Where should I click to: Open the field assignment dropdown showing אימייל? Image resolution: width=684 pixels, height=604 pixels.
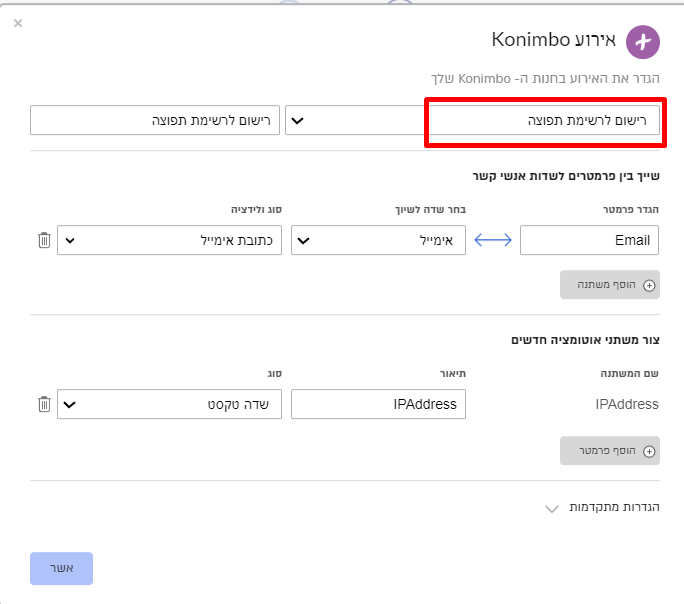(x=378, y=240)
